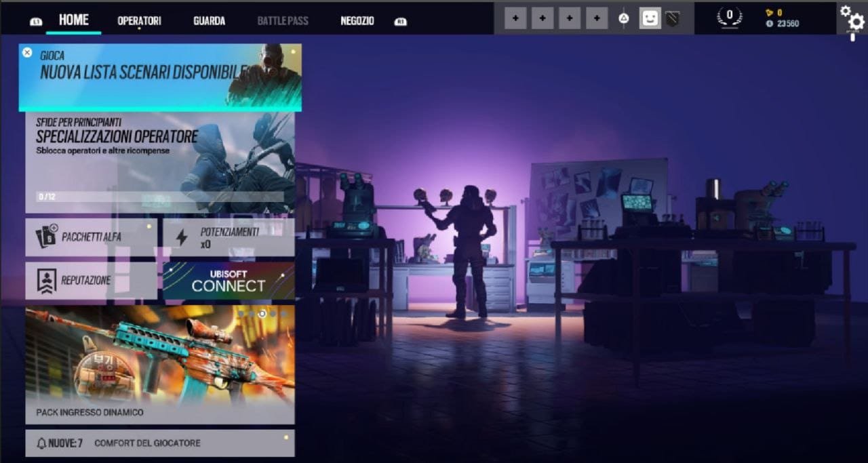This screenshot has height=463, width=868.
Task: Click the Ubisoft Connect triangle logo icon
Action: click(x=624, y=18)
